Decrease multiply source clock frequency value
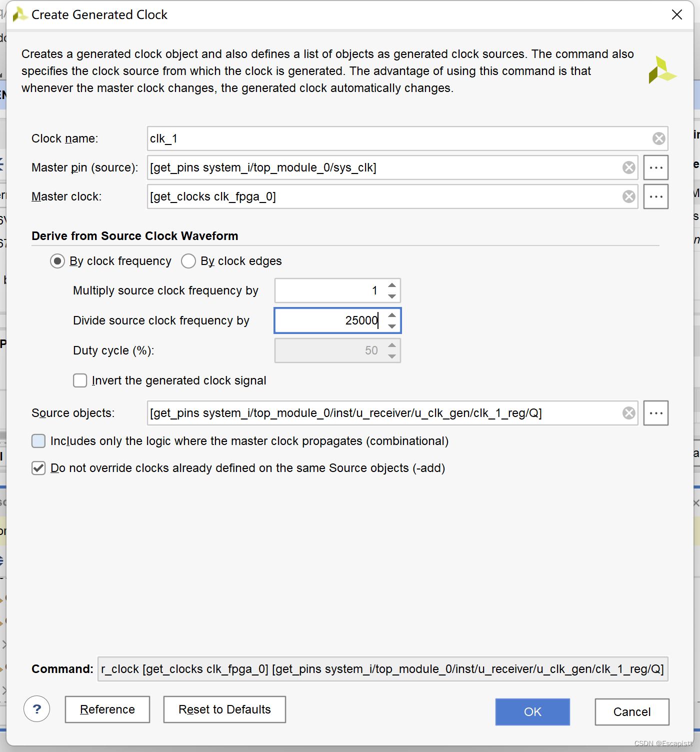This screenshot has width=700, height=752. [392, 296]
